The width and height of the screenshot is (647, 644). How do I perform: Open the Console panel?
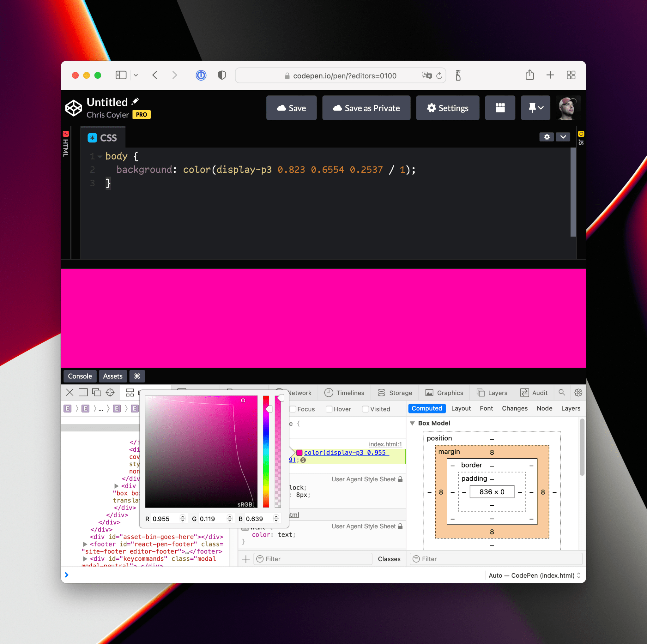(x=80, y=376)
